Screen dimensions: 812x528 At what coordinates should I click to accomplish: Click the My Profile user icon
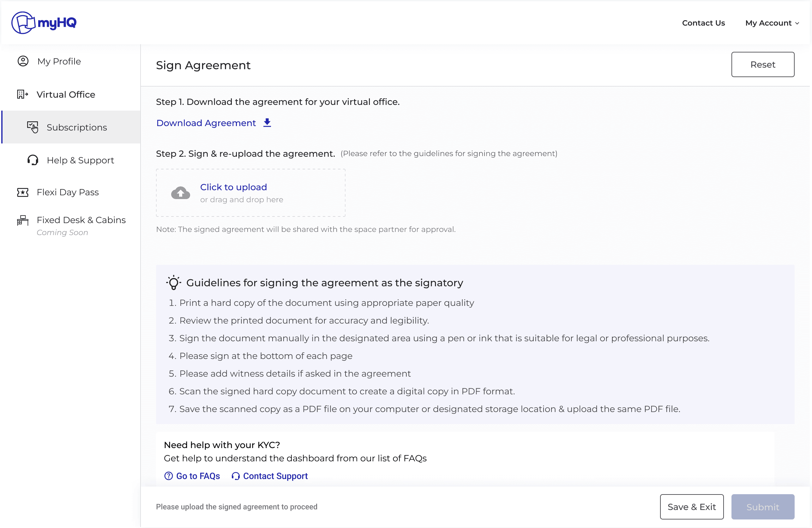click(x=23, y=61)
